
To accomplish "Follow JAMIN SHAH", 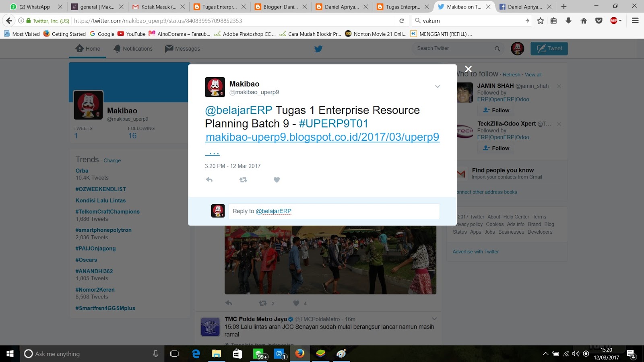I will (x=496, y=110).
